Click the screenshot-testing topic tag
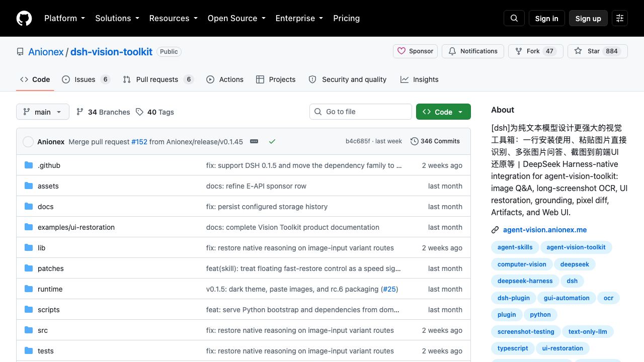This screenshot has height=362, width=644. point(526,331)
